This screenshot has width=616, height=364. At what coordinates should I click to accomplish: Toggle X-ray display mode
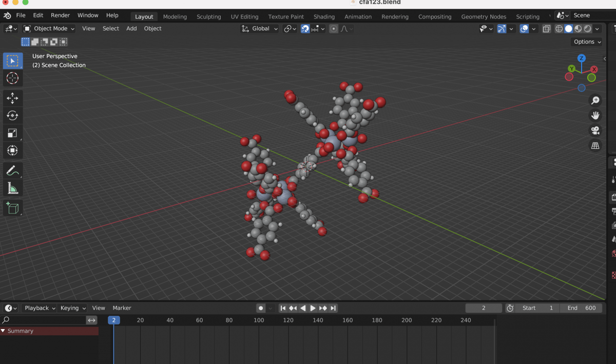(x=547, y=29)
